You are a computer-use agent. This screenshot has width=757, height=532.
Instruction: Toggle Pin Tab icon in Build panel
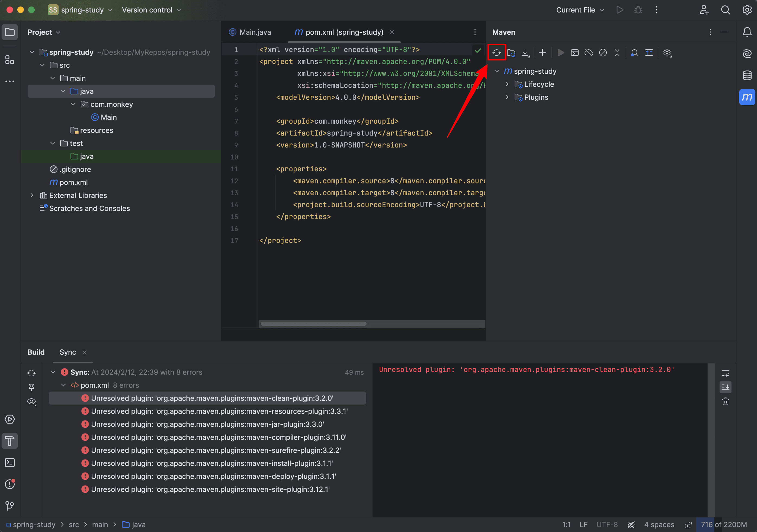(32, 387)
